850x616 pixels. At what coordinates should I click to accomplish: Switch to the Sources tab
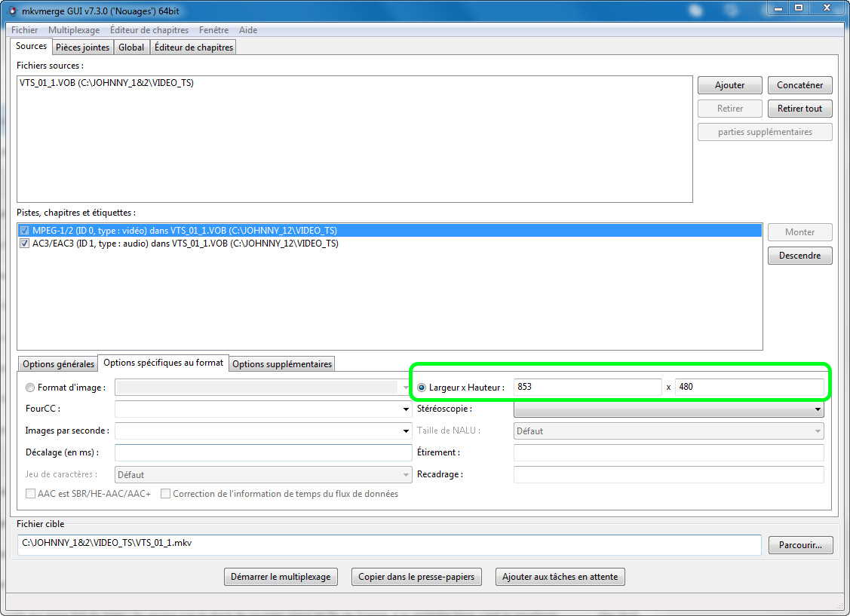coord(31,46)
